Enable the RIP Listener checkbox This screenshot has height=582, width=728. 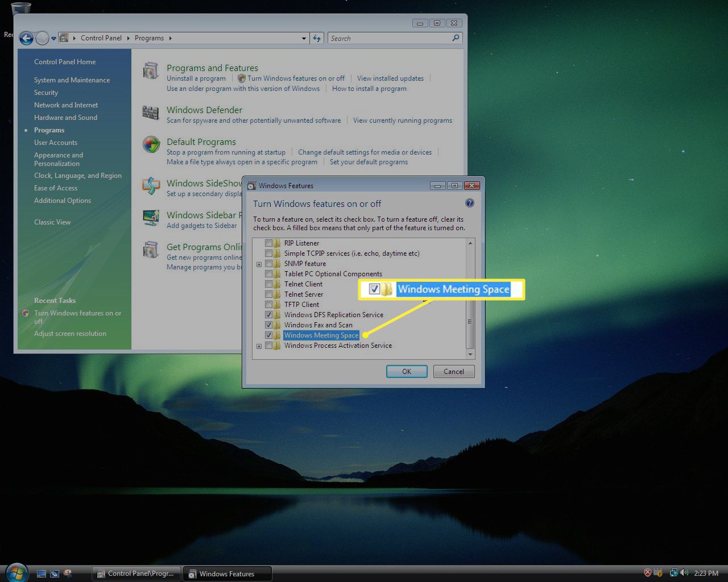[268, 243]
